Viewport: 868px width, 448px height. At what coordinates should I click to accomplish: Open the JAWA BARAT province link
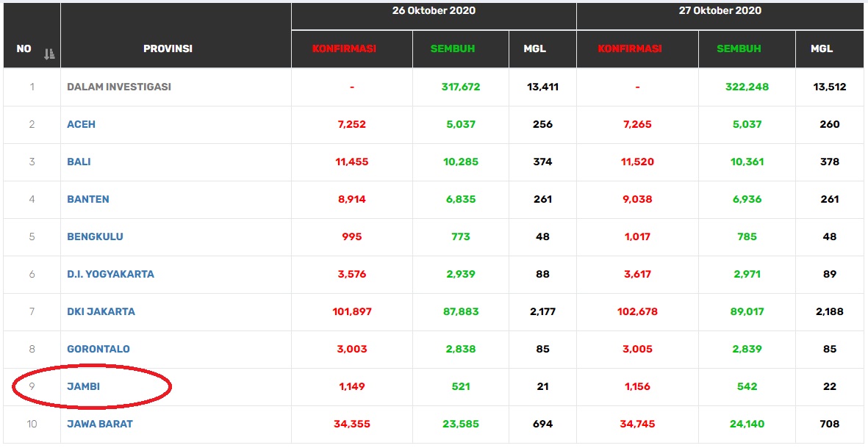[100, 424]
